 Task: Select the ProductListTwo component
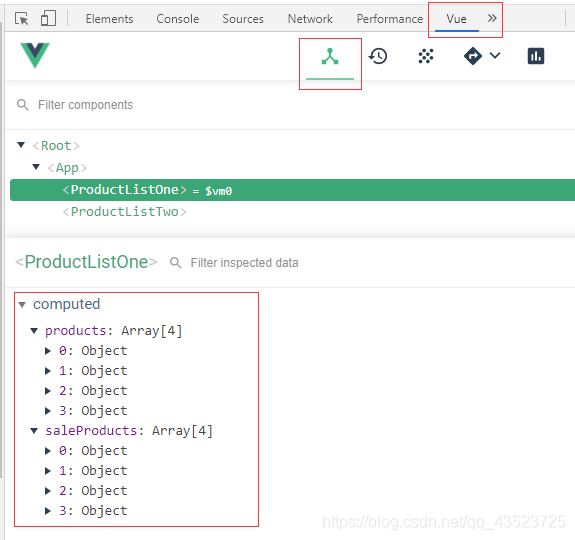point(125,212)
